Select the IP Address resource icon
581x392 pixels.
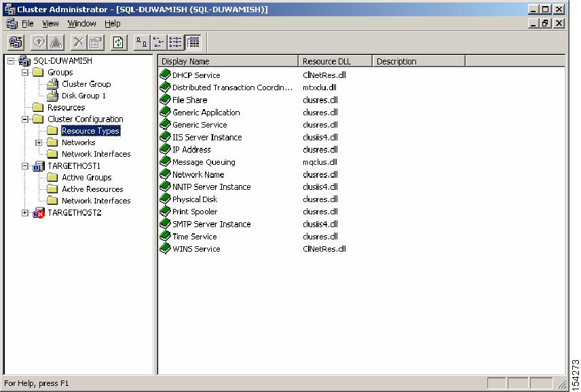165,149
